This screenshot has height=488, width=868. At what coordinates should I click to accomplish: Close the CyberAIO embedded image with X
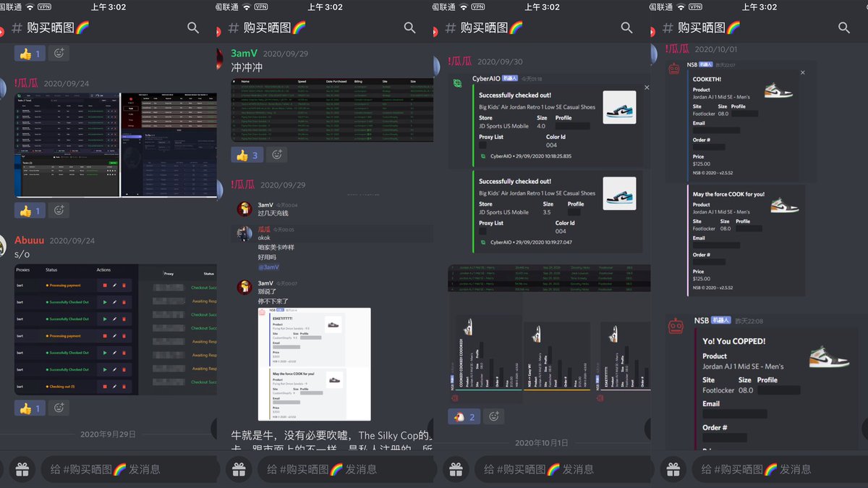click(647, 87)
